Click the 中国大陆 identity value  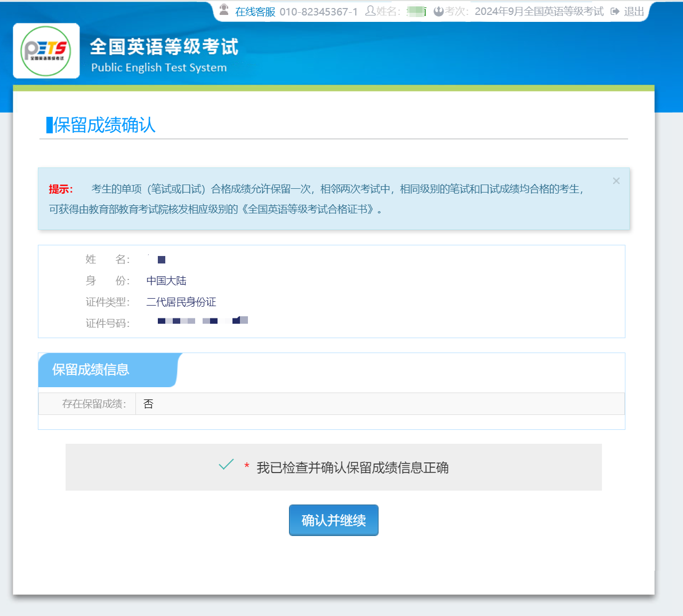[166, 281]
